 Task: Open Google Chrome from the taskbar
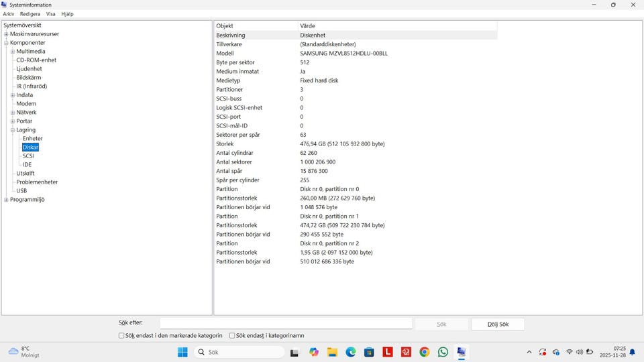point(424,352)
